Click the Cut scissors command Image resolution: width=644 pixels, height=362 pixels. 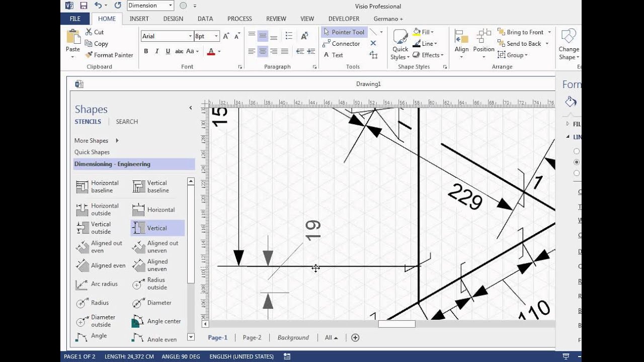pos(94,32)
